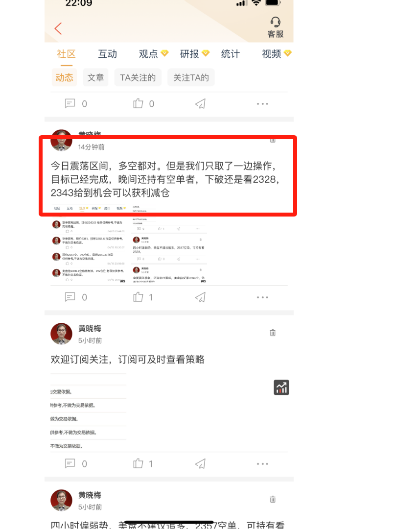Open the floating chart statistics icon

(x=281, y=387)
